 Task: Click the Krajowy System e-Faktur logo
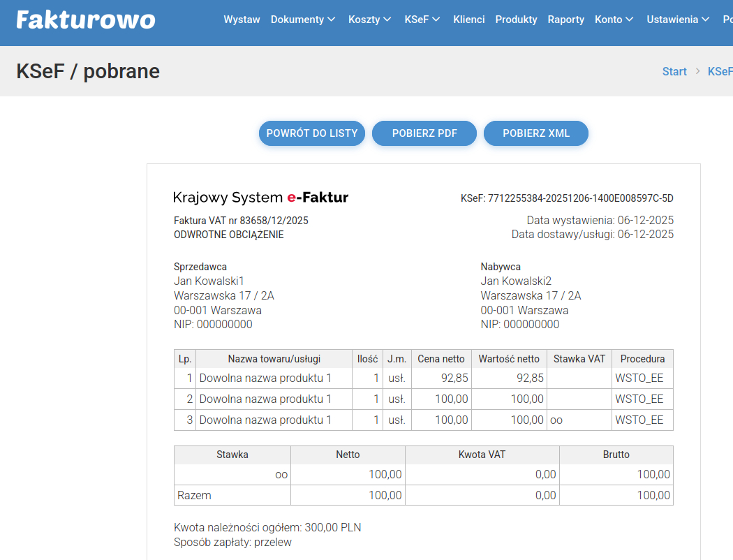pos(260,198)
